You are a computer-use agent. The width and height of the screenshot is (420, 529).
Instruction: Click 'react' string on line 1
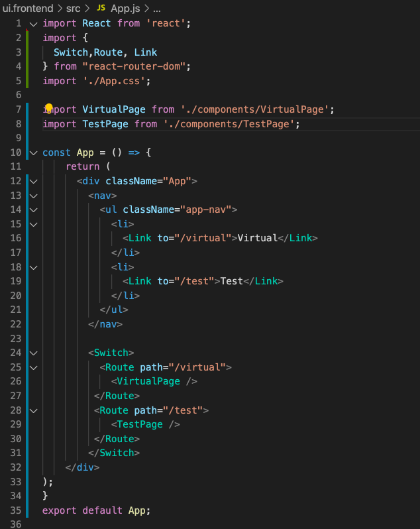click(166, 23)
